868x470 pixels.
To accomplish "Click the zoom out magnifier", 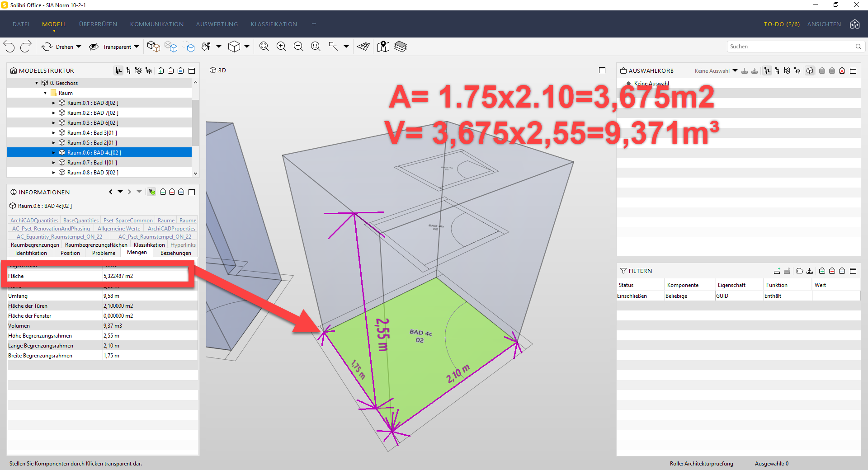I will (x=299, y=47).
